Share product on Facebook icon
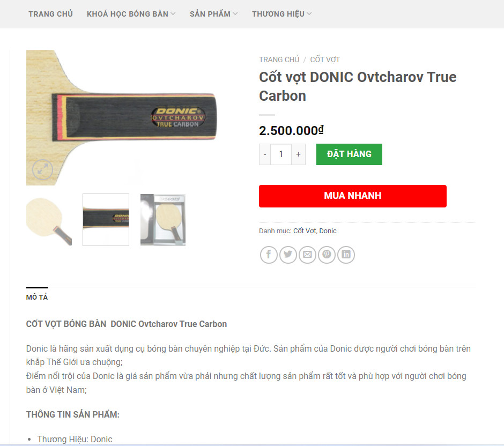 [x=269, y=255]
